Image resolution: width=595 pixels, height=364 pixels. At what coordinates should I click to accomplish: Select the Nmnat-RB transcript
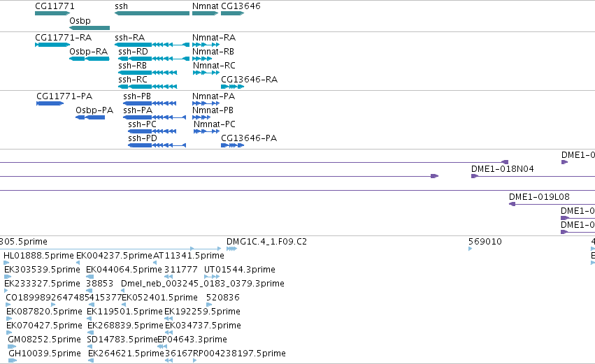click(202, 59)
